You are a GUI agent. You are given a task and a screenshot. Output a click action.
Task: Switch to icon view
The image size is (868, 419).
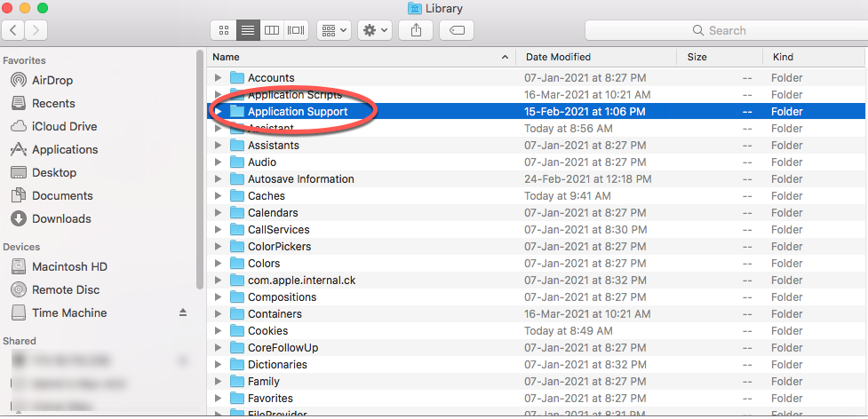coord(224,30)
